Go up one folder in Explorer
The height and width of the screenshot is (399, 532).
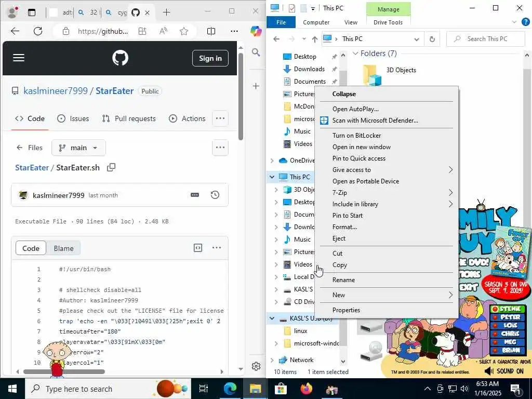314,39
